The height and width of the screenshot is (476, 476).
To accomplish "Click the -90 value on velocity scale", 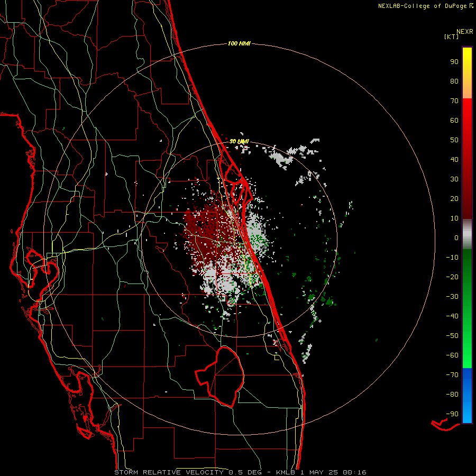I will (452, 414).
